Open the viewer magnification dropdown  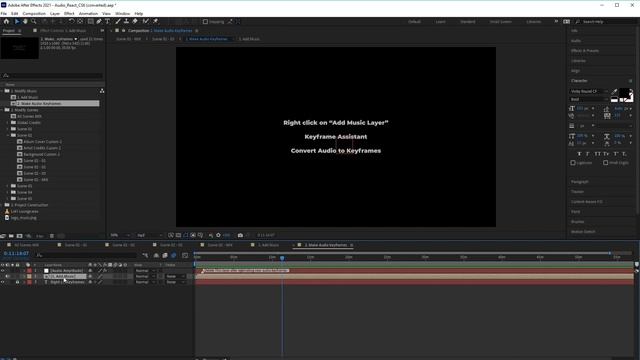point(120,235)
